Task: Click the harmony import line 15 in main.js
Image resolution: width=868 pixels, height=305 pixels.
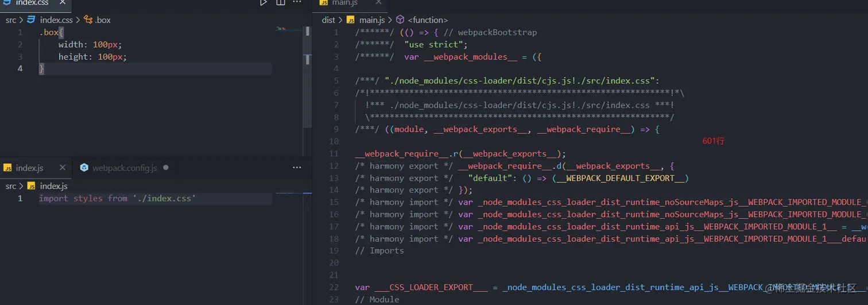Action: [611, 202]
